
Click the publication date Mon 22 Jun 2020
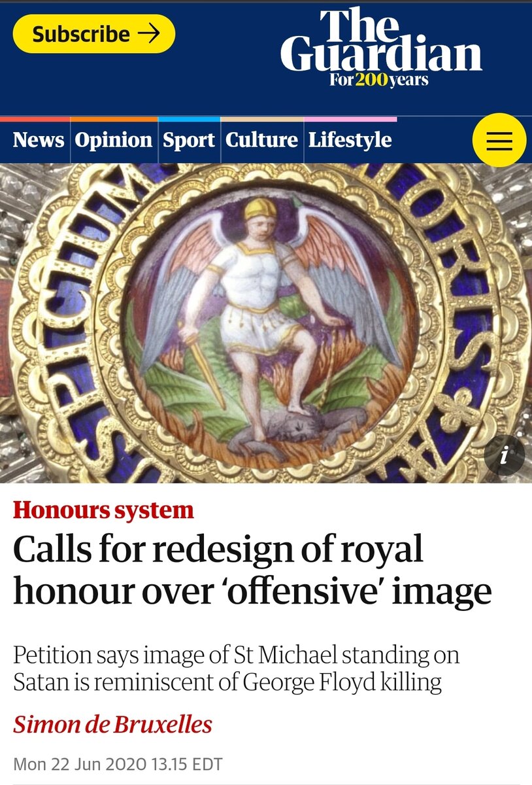click(118, 763)
